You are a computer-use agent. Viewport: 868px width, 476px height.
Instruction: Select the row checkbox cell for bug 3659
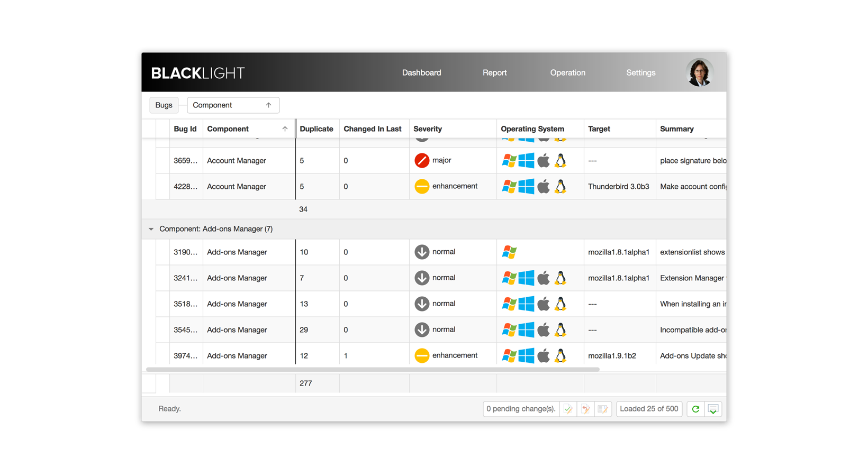162,161
